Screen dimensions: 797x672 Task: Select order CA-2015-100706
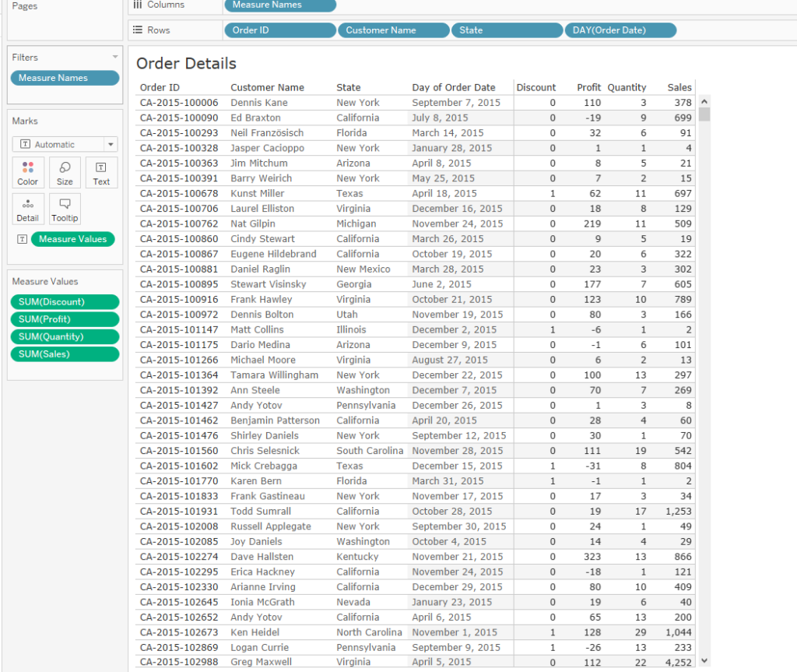(179, 209)
